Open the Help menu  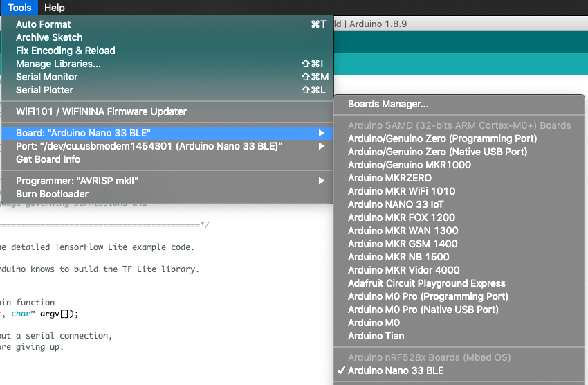54,8
